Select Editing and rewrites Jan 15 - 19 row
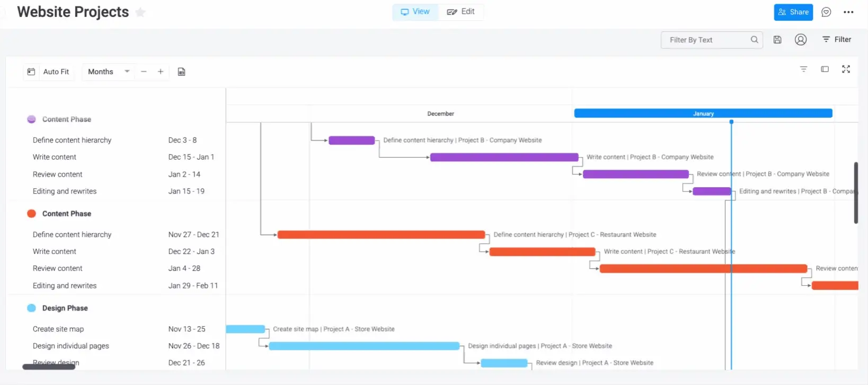 coord(116,191)
